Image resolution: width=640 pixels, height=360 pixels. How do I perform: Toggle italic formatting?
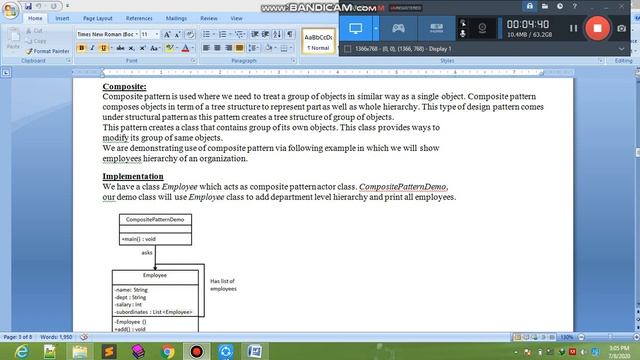click(92, 48)
